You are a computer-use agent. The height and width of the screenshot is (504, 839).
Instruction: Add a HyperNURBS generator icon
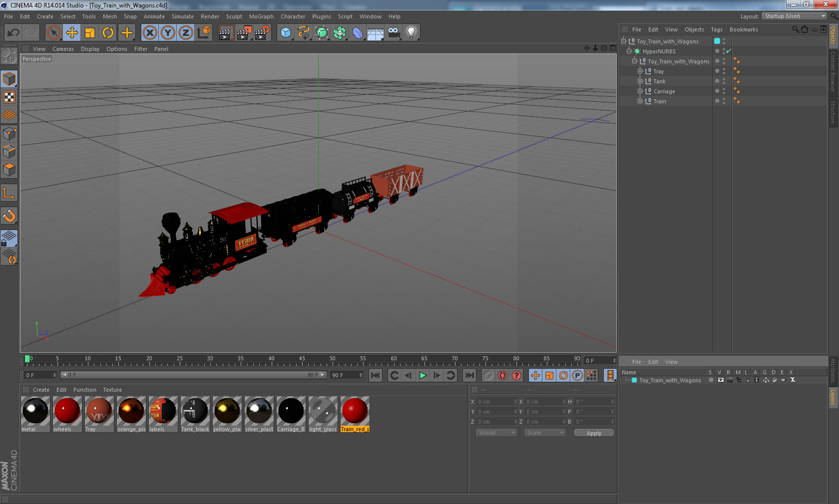click(322, 33)
